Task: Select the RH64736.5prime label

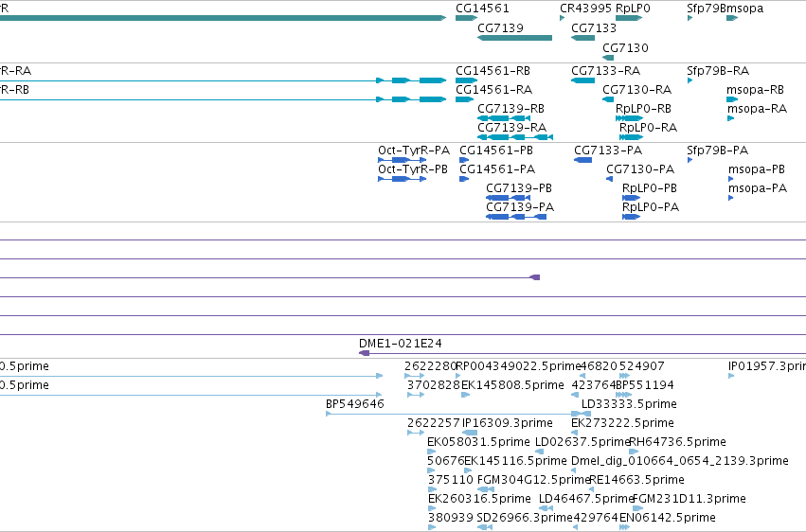Action: 677,442
